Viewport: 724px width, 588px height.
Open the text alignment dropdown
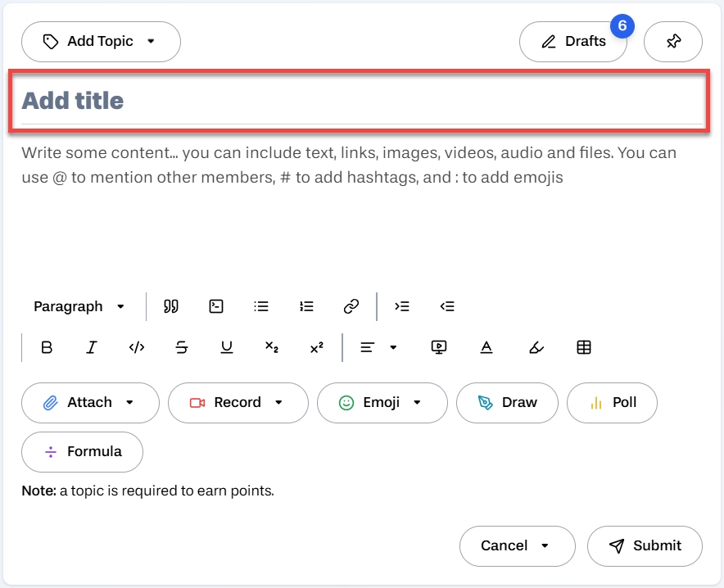click(378, 347)
